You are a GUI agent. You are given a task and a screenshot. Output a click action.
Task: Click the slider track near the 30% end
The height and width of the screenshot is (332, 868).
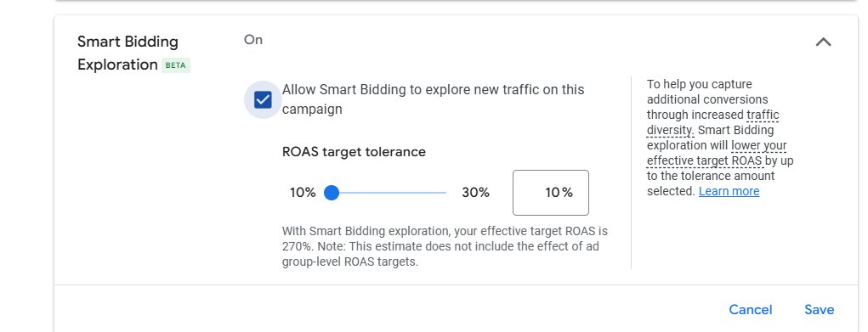point(439,193)
